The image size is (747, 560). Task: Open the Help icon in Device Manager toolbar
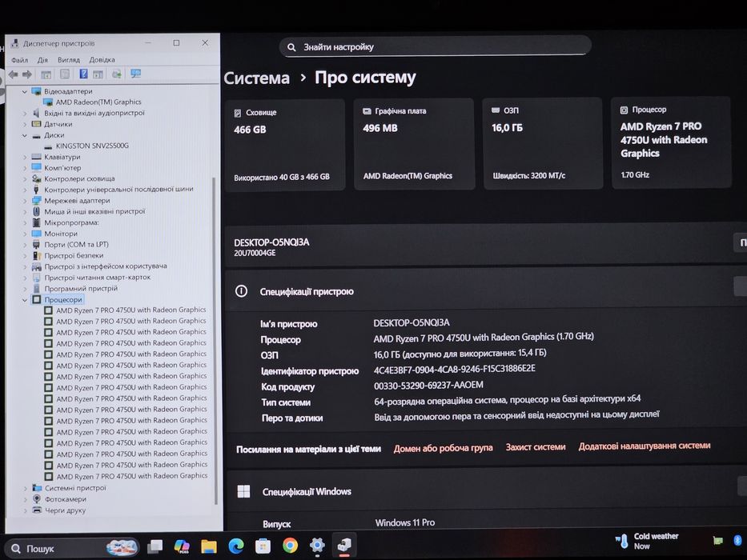point(83,74)
